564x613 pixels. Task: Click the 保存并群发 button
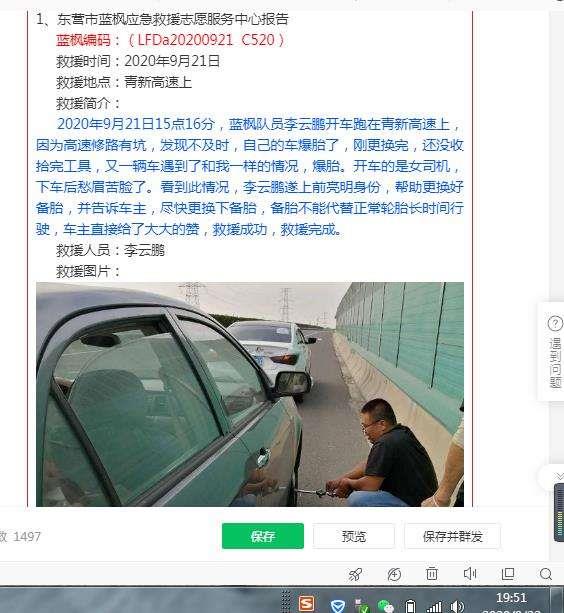[x=453, y=536]
